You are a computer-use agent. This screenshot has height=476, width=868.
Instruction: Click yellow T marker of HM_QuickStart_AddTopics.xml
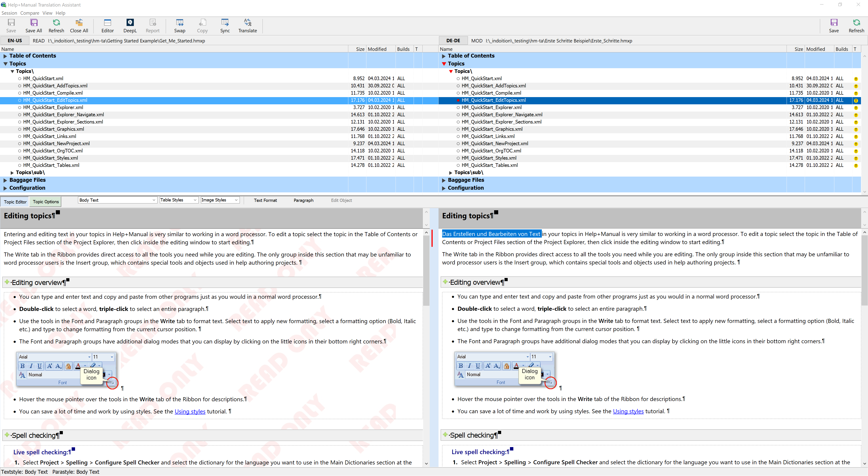pos(856,86)
